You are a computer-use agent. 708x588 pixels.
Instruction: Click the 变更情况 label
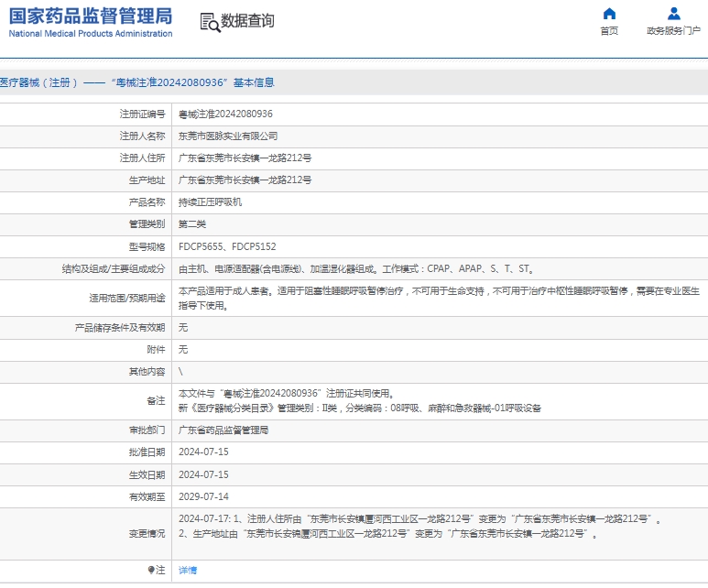147,534
